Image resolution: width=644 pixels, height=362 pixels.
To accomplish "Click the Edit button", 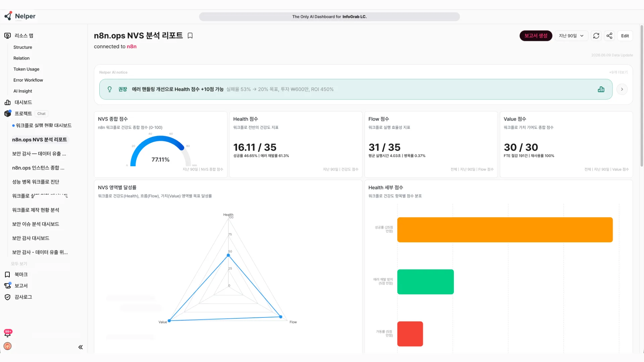I will pyautogui.click(x=625, y=36).
